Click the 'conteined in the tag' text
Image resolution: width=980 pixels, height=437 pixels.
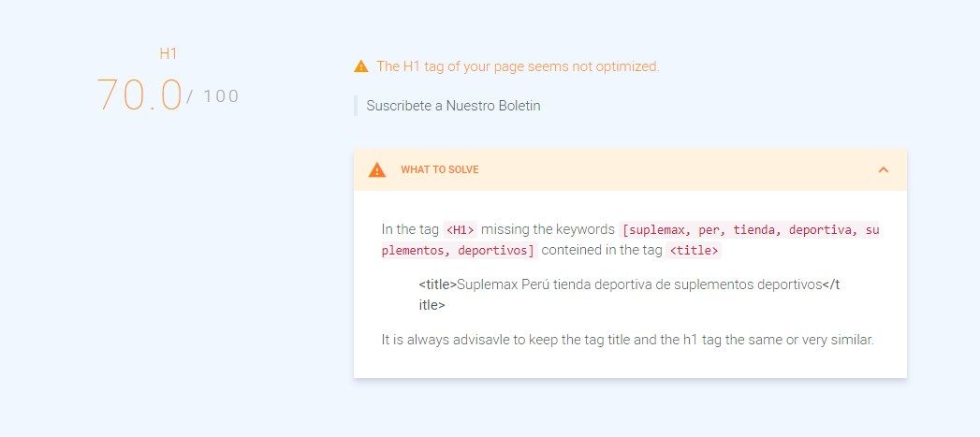point(602,251)
